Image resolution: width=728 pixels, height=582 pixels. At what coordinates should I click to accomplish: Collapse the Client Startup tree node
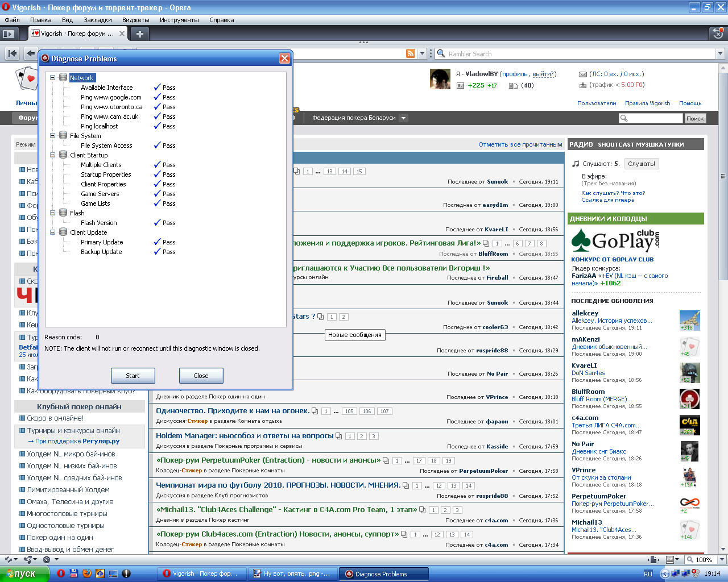click(53, 155)
